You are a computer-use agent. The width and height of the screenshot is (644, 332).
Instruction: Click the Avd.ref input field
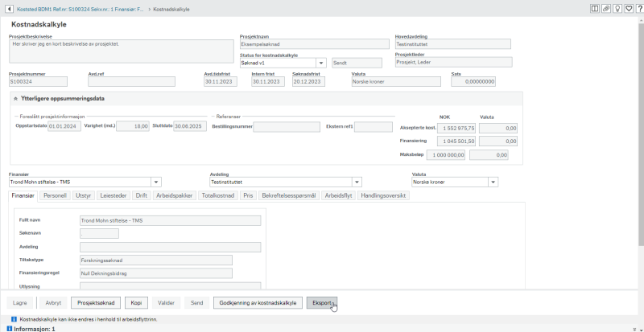pyautogui.click(x=131, y=82)
